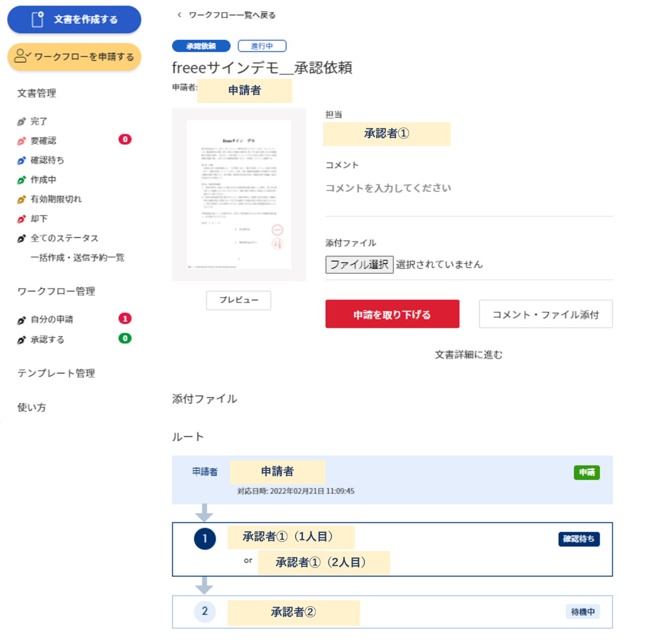This screenshot has height=644, width=647.
Task: Click the red 申請を取り下げる button
Action: point(392,314)
